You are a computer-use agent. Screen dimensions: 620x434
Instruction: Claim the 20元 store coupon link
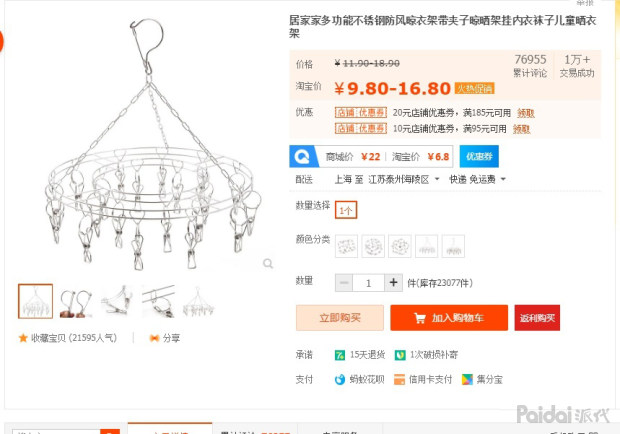[x=525, y=113]
